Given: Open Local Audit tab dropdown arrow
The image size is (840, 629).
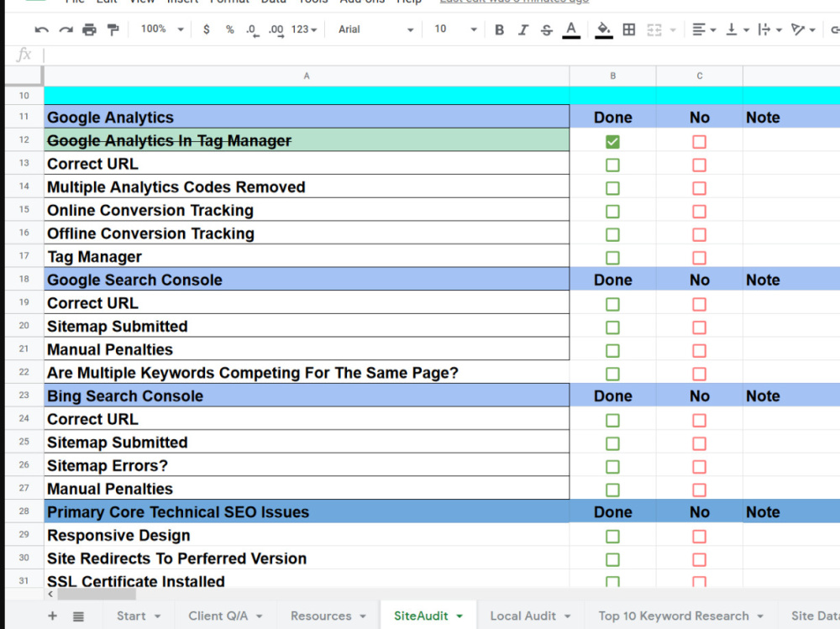Looking at the screenshot, I should [x=567, y=616].
